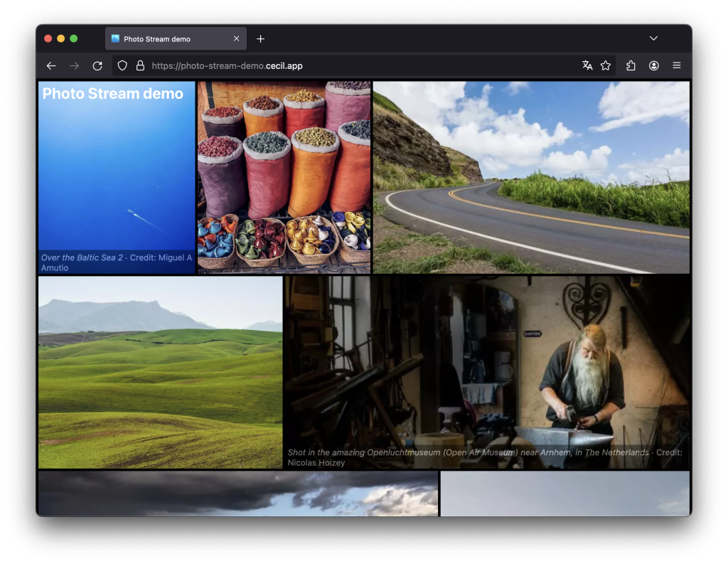
Task: Navigate back with the back arrow
Action: [x=50, y=65]
